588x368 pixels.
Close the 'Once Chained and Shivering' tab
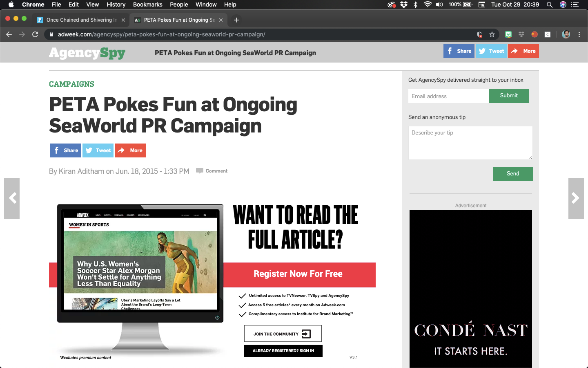[123, 20]
